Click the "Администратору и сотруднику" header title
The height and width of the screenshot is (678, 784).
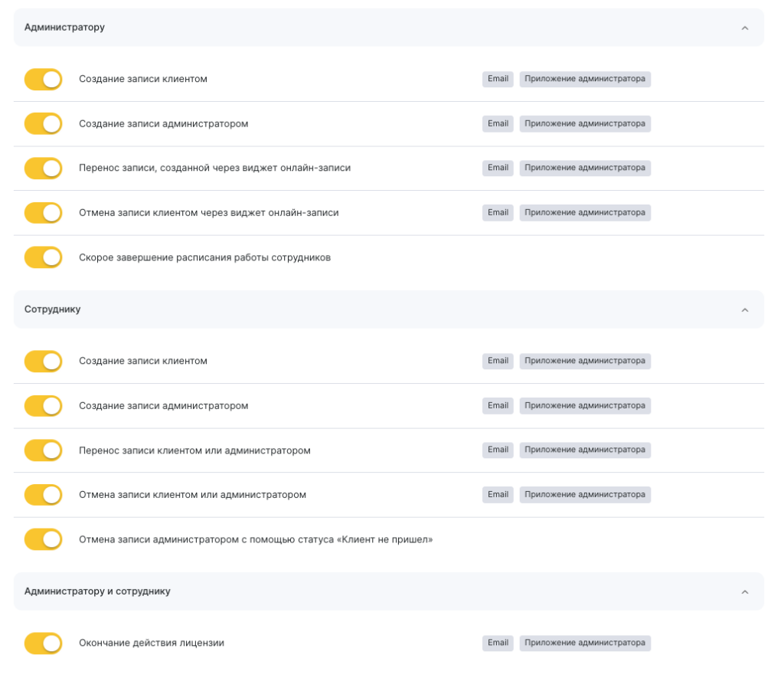(97, 591)
